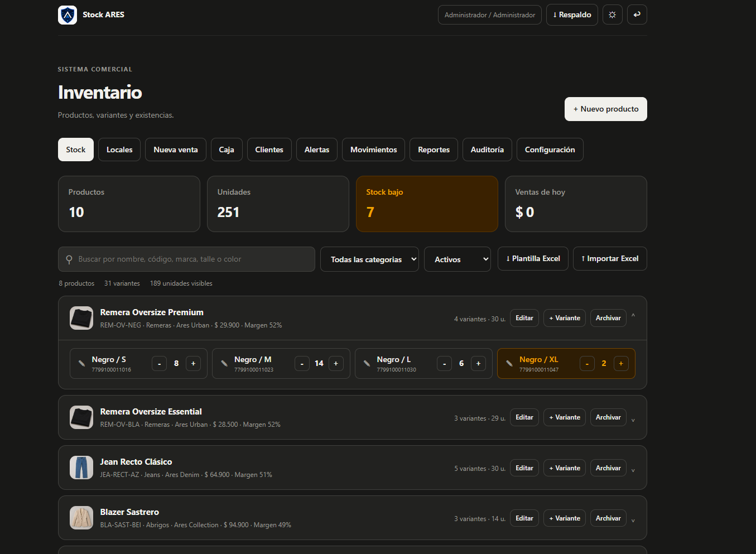
Task: Open the Alertas tab
Action: click(317, 150)
